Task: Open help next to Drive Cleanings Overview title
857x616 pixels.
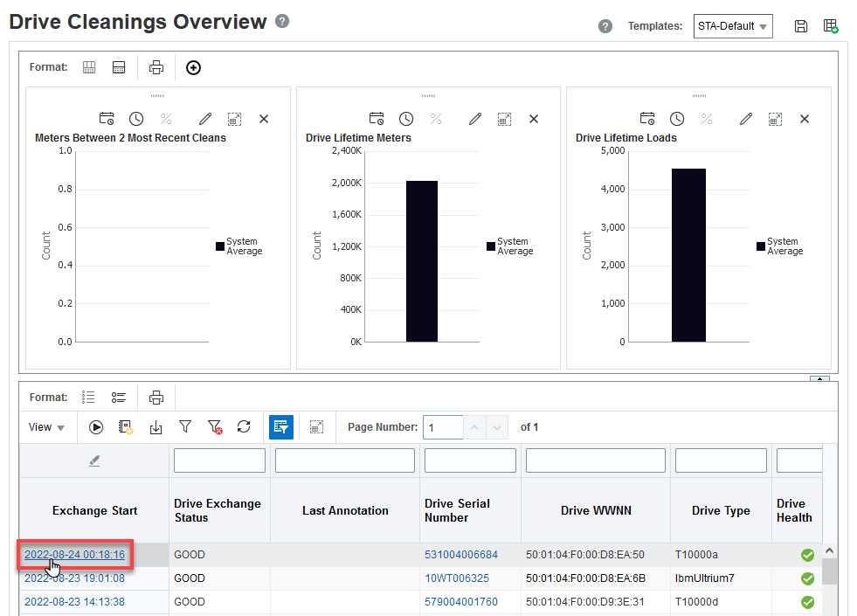Action: coord(282,21)
